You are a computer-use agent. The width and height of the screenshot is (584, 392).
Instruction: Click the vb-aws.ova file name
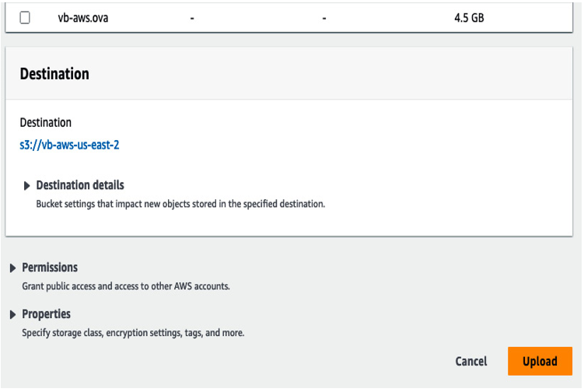tap(83, 18)
